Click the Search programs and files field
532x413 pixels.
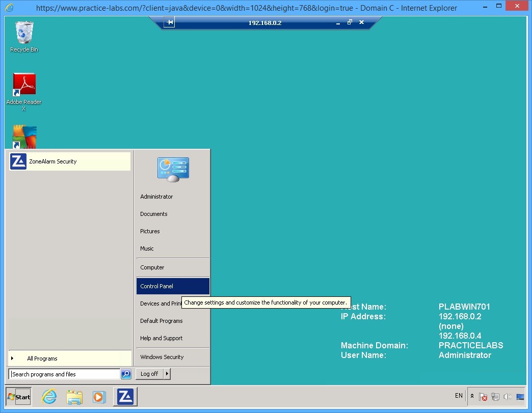64,374
